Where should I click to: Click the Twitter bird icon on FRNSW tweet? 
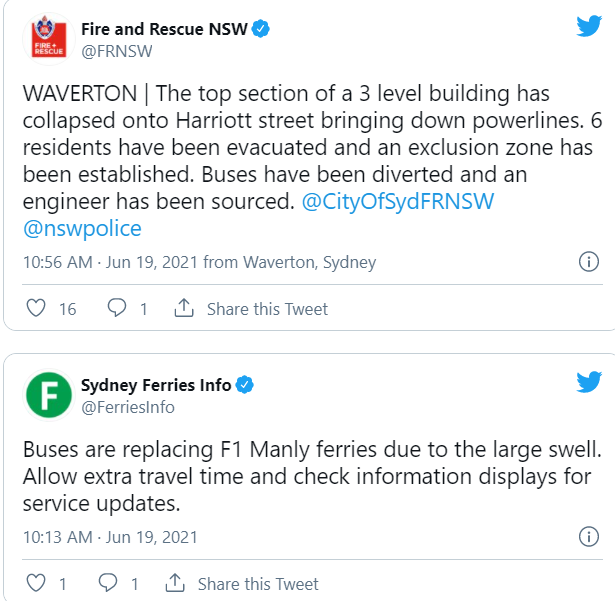coord(589,26)
